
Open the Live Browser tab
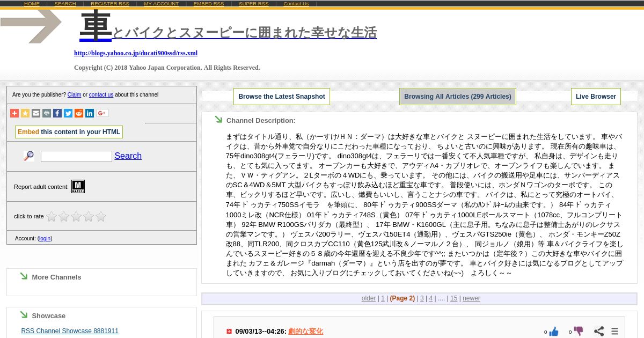point(596,97)
